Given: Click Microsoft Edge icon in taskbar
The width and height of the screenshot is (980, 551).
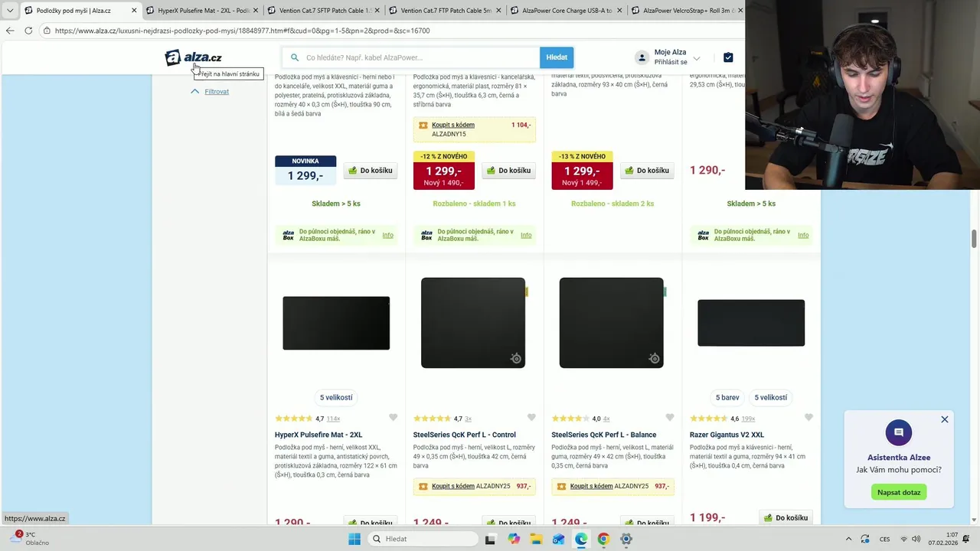Looking at the screenshot, I should coord(581,539).
